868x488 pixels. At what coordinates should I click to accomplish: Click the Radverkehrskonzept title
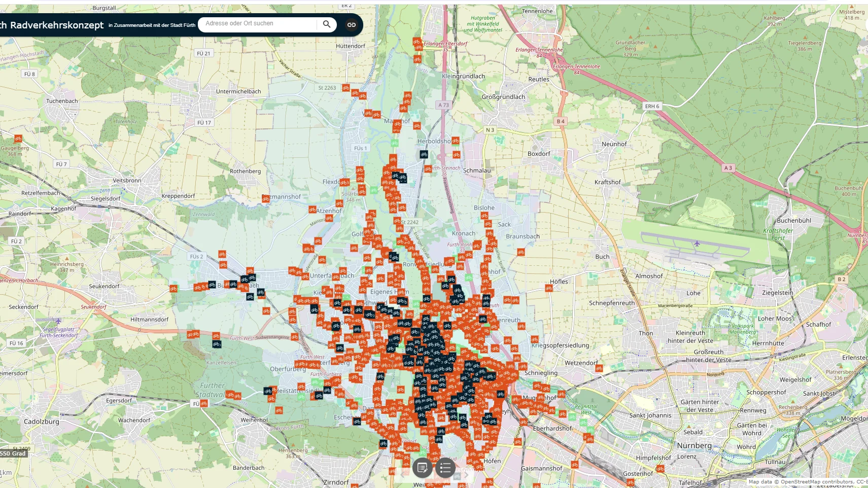pos(56,25)
